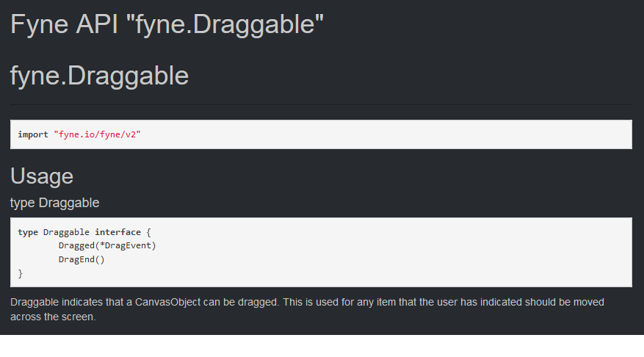Click the "across the screen." text line
Viewport: 644px width, 357px height.
[x=53, y=317]
